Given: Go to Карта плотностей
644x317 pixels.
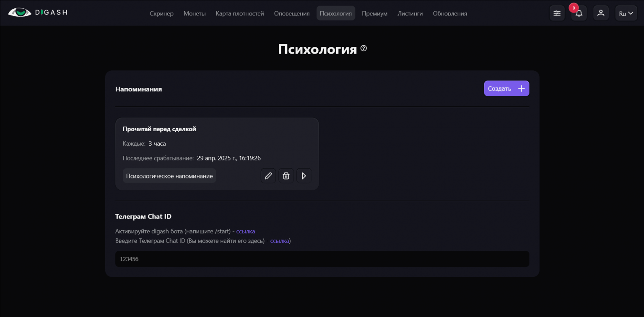Looking at the screenshot, I should click(239, 13).
